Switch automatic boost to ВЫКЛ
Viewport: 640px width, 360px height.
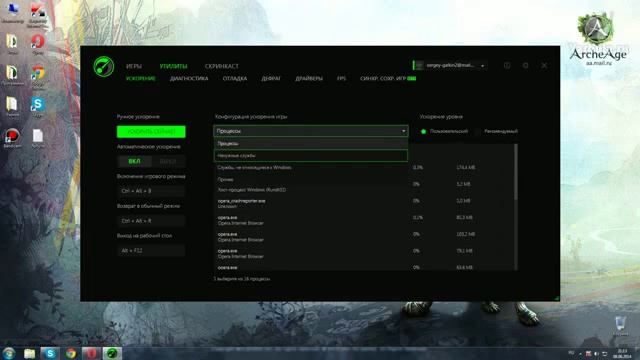[x=168, y=161]
